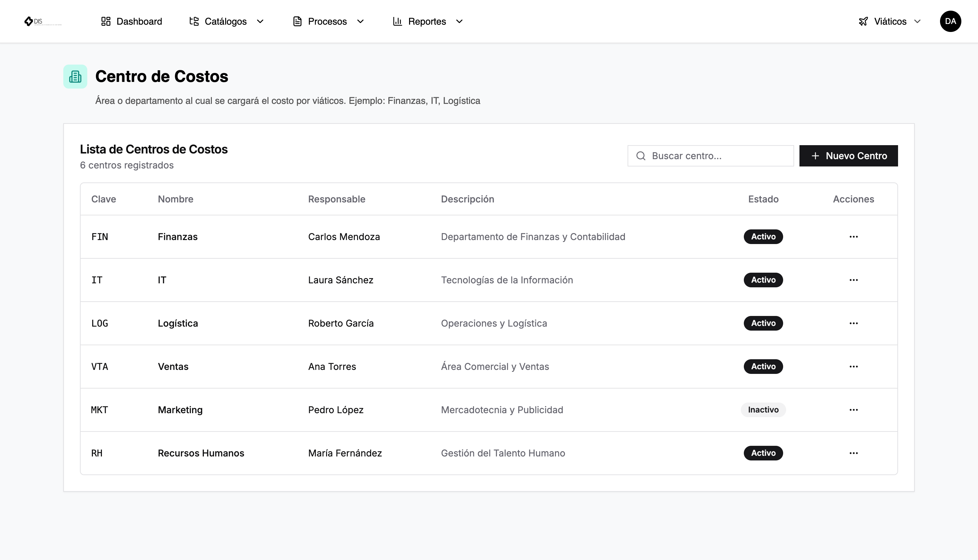
Task: Click the Clave column header
Action: [x=104, y=199]
